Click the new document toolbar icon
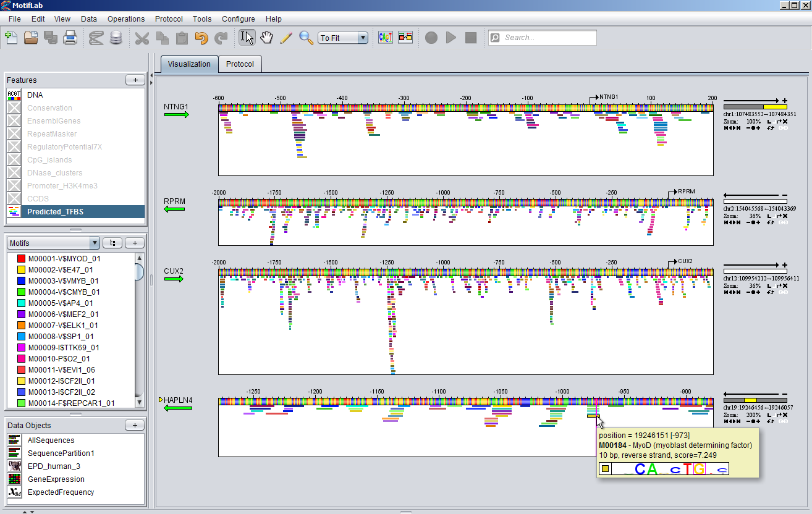 pyautogui.click(x=11, y=38)
